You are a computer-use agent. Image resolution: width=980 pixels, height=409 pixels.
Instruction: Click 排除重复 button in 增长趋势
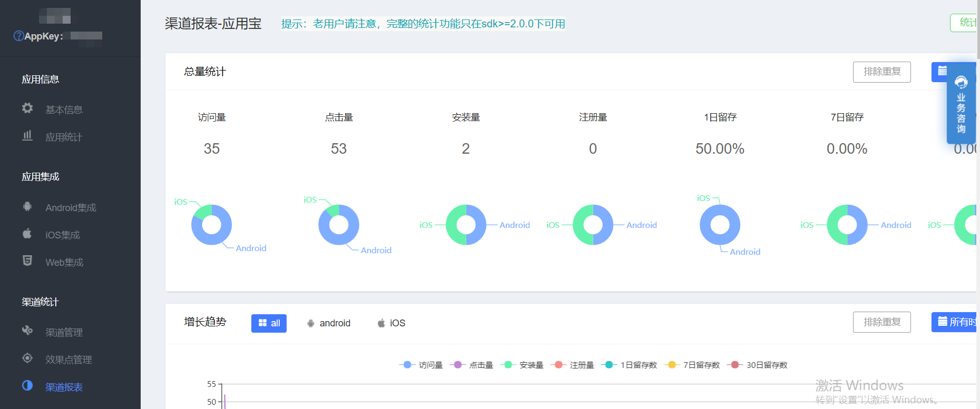882,322
